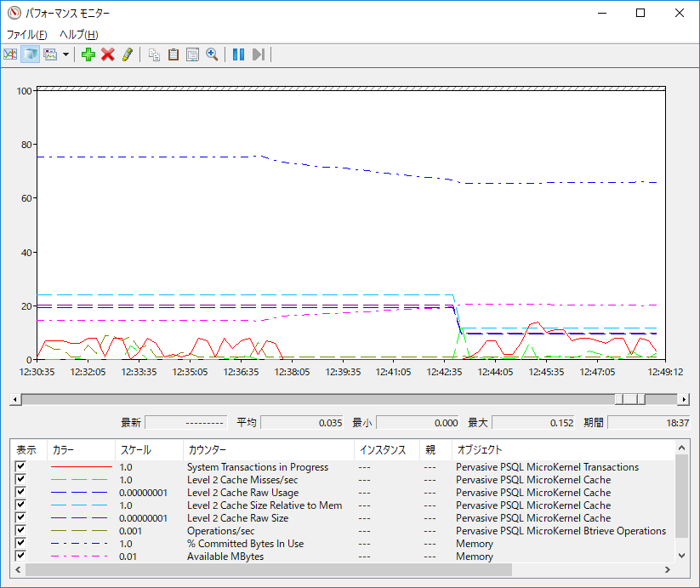The height and width of the screenshot is (588, 700).
Task: Click the time range slider thumb
Action: tap(630, 399)
